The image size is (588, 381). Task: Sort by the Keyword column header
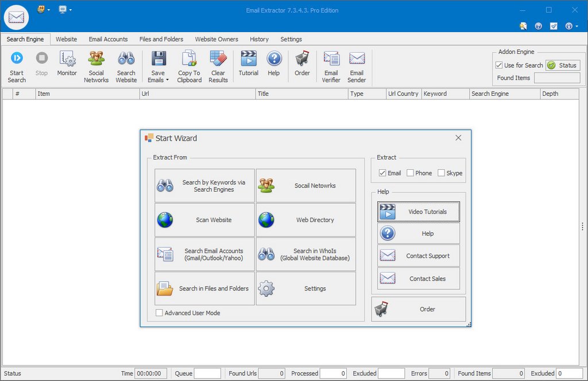(445, 94)
